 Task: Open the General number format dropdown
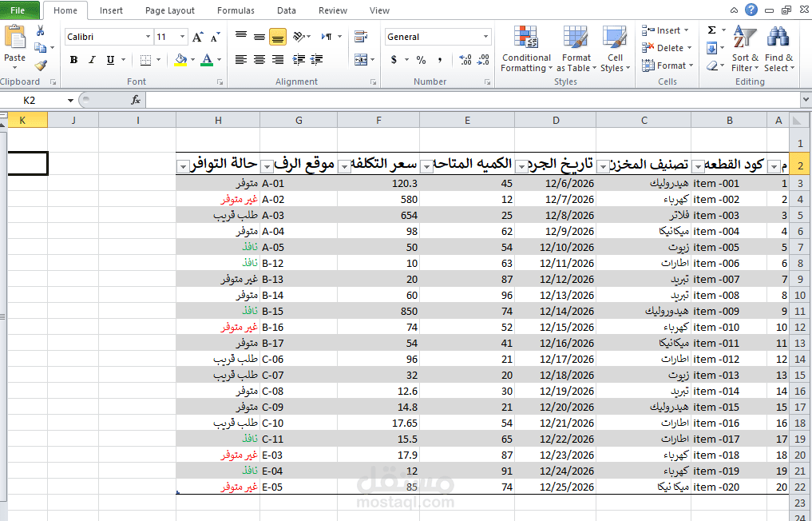(x=485, y=37)
